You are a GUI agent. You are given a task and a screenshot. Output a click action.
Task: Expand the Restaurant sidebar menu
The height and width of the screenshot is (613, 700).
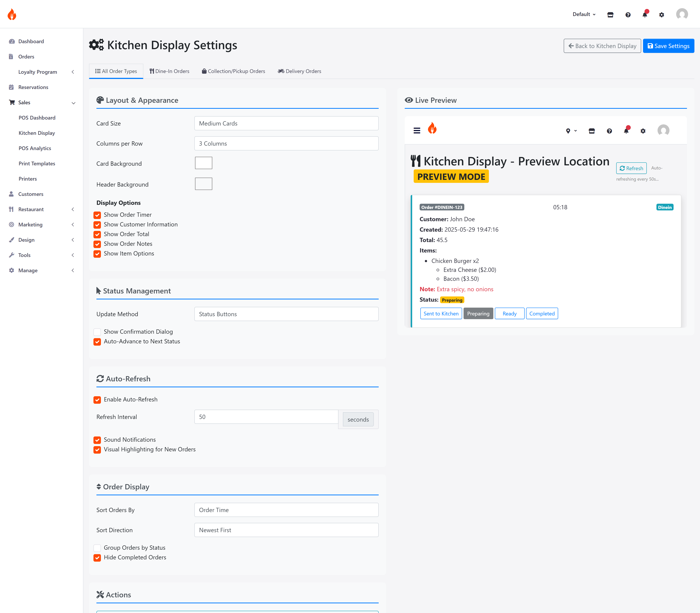pos(41,209)
